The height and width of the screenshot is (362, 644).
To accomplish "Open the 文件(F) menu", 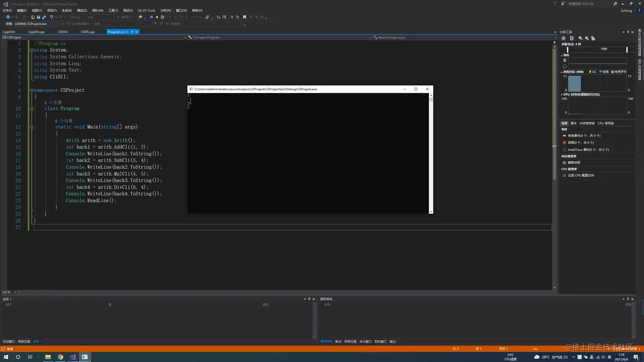I will click(7, 11).
